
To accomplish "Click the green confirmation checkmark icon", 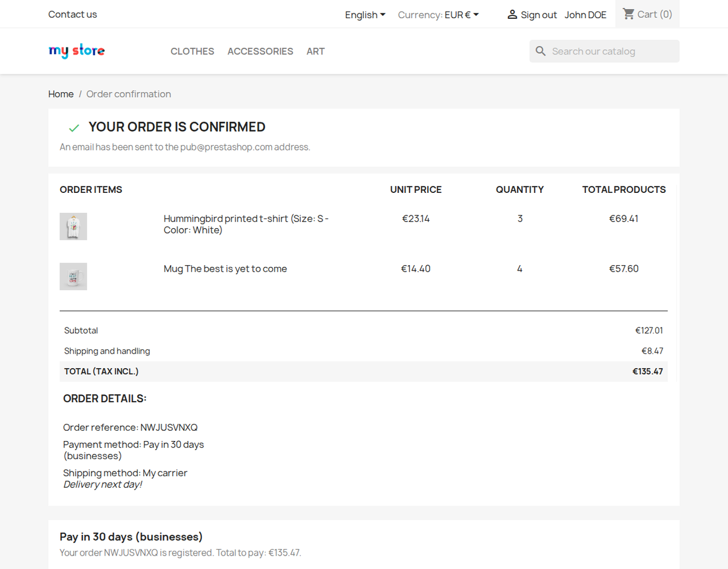I will 74,128.
